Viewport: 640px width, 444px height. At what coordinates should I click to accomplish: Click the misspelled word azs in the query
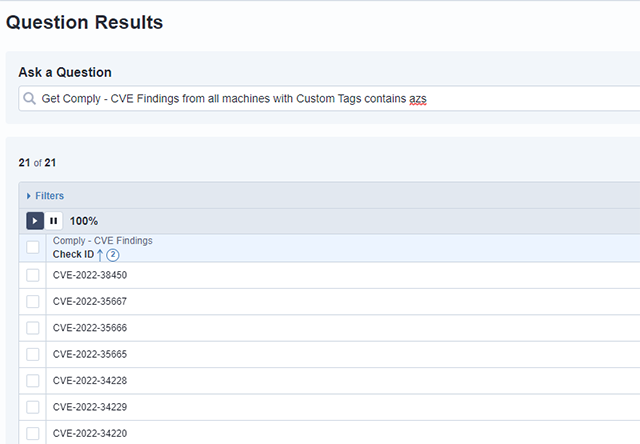pyautogui.click(x=418, y=99)
